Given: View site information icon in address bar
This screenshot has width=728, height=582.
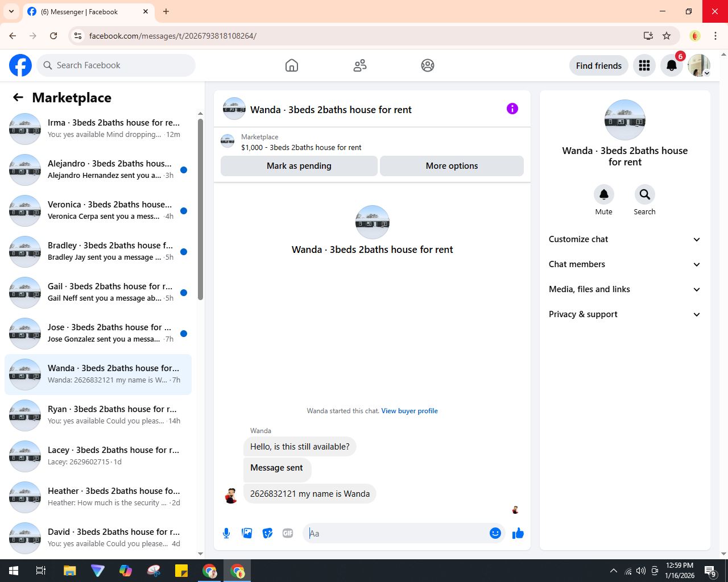Looking at the screenshot, I should pos(78,36).
